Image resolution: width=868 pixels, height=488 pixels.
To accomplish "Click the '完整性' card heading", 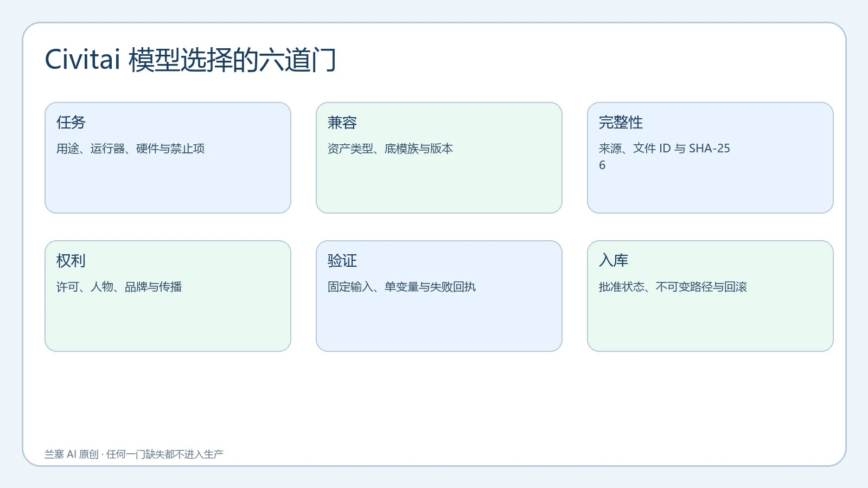I will 621,123.
